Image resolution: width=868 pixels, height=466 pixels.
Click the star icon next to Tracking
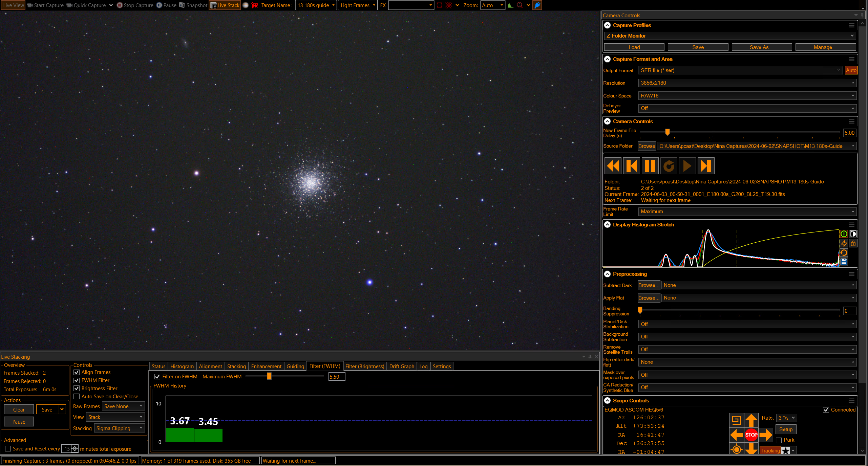tap(786, 450)
